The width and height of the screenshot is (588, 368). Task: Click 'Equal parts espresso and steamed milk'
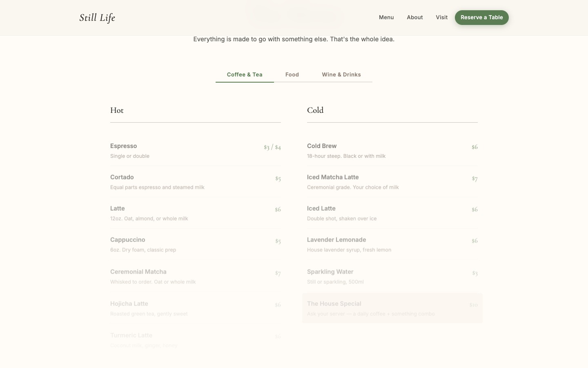pyautogui.click(x=157, y=187)
